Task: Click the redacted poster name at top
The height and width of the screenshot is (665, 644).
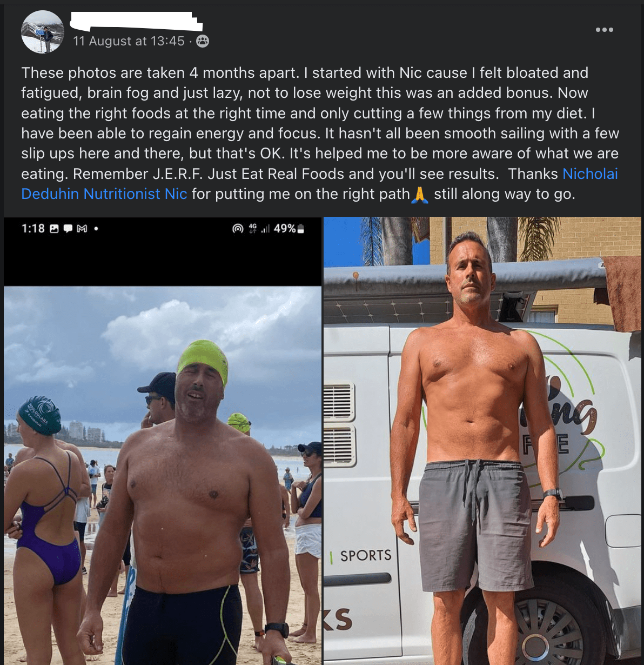Action: click(x=137, y=21)
